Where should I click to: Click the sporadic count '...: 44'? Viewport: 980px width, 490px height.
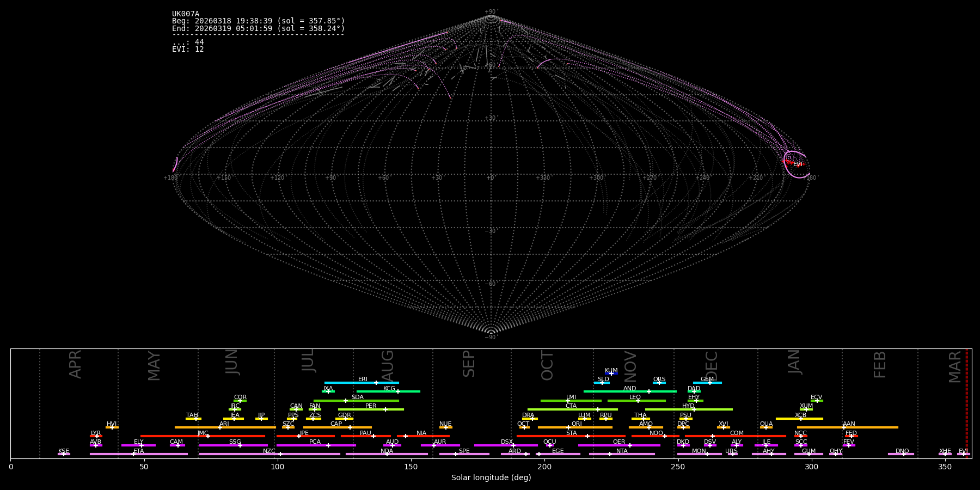coord(188,42)
